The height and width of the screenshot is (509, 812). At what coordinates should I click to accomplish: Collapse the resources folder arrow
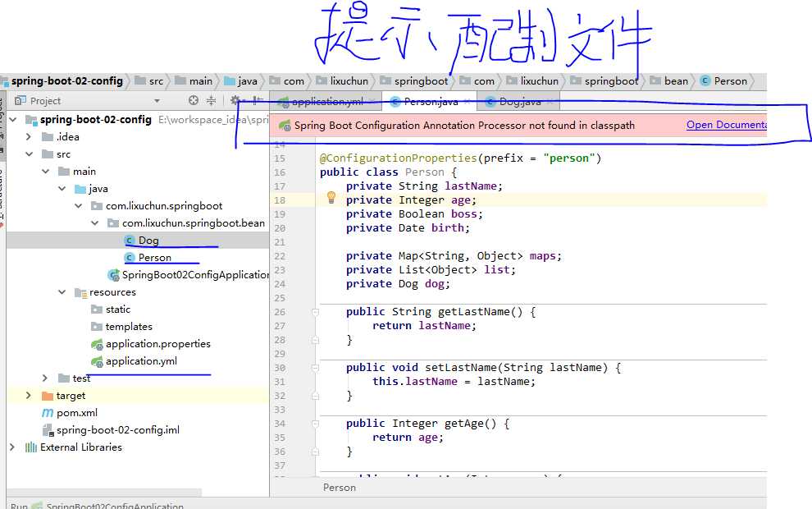pyautogui.click(x=62, y=291)
